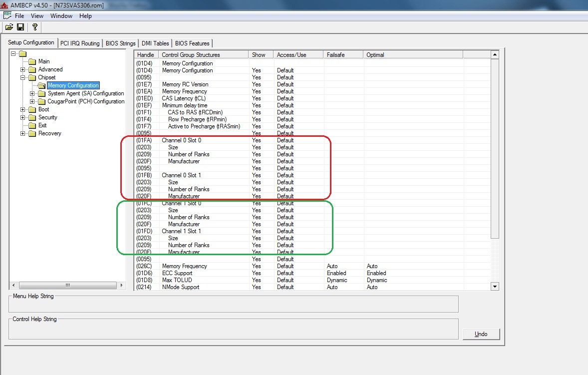Expand the Boot tree node
Image resolution: width=588 pixels, height=375 pixels.
(x=23, y=110)
